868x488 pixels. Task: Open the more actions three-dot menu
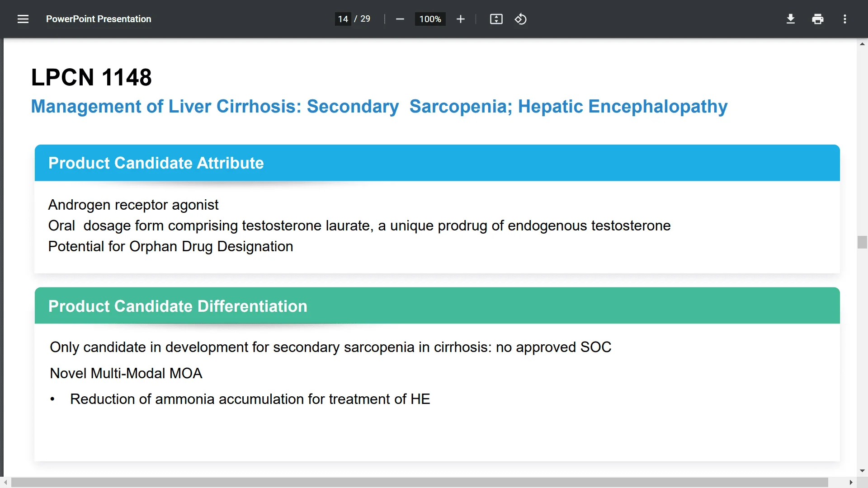pos(845,19)
